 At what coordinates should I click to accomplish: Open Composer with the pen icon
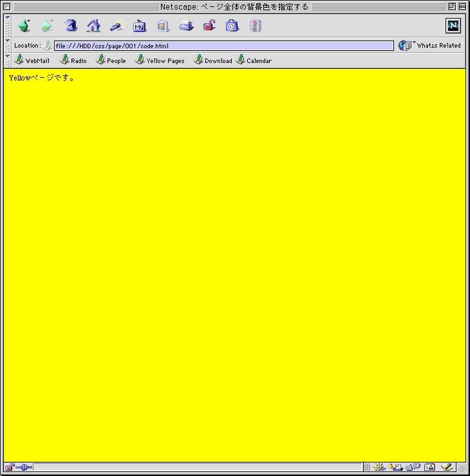click(x=447, y=467)
